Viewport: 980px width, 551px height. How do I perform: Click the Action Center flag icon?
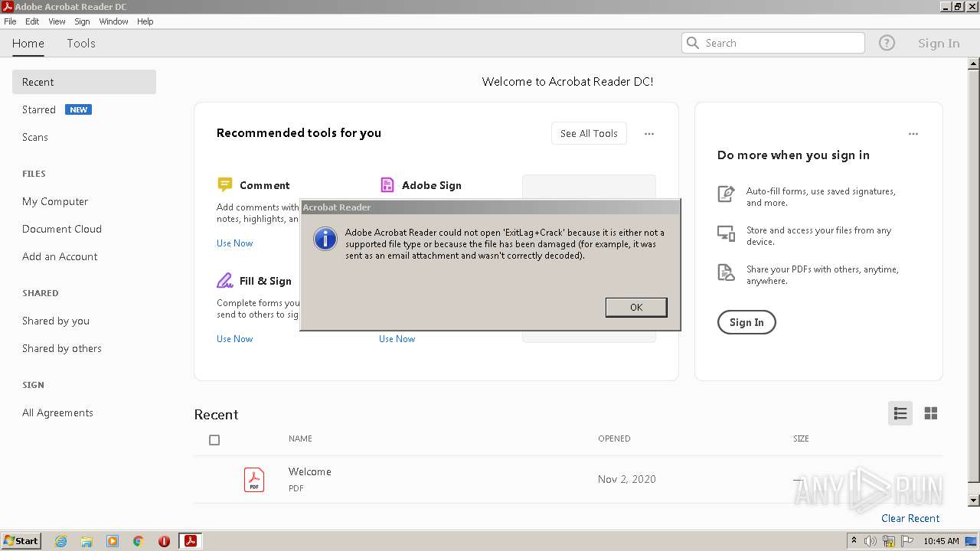pos(906,541)
